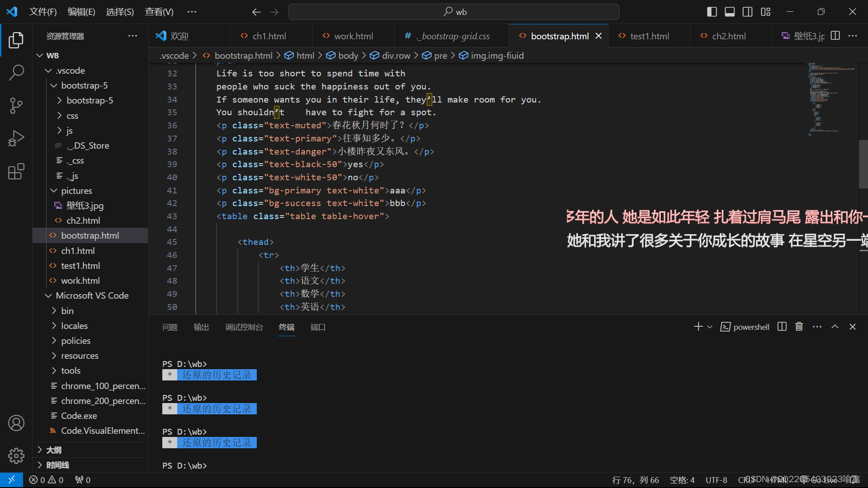Open the 输出 panel tab
This screenshot has width=868, height=488.
201,327
